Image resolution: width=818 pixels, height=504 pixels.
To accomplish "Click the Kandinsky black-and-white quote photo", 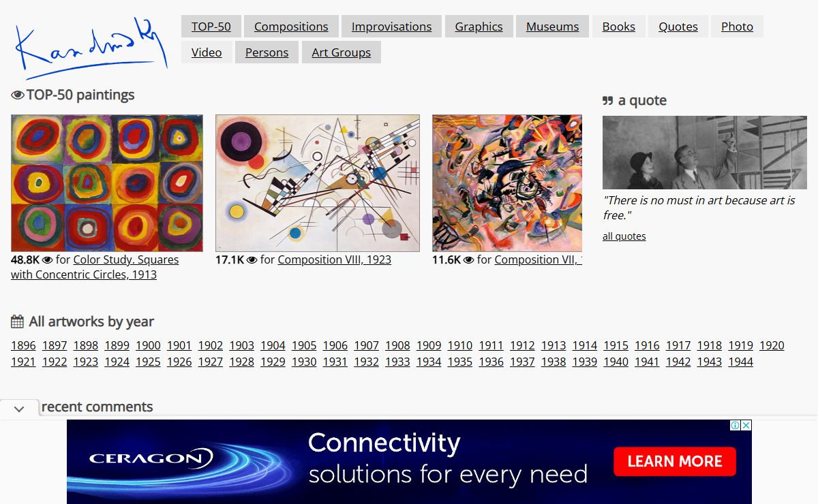I will click(x=705, y=153).
